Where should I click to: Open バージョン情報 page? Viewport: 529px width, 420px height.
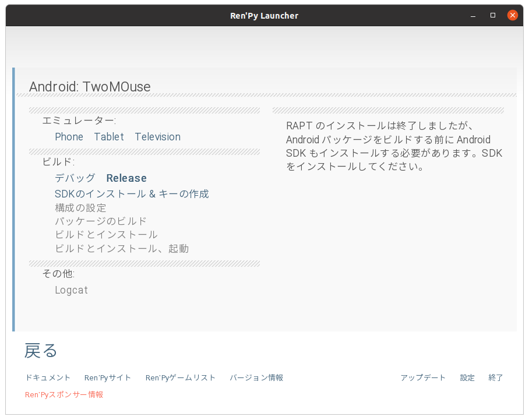256,377
